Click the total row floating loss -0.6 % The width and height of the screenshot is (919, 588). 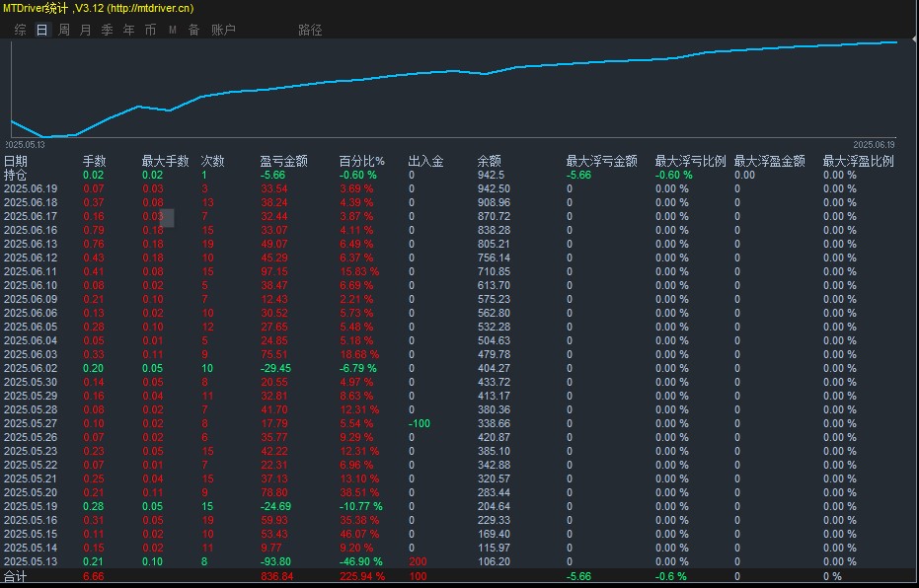671,577
